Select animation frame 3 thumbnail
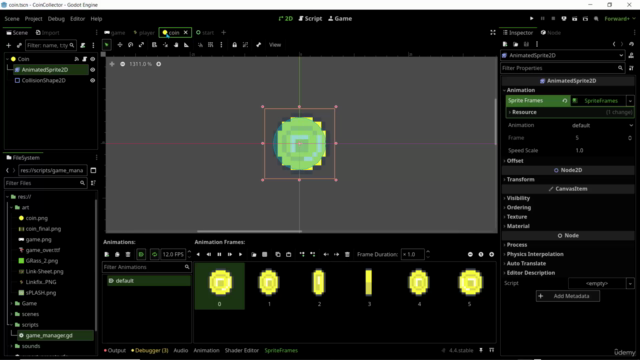This screenshot has width=640, height=360. click(369, 286)
